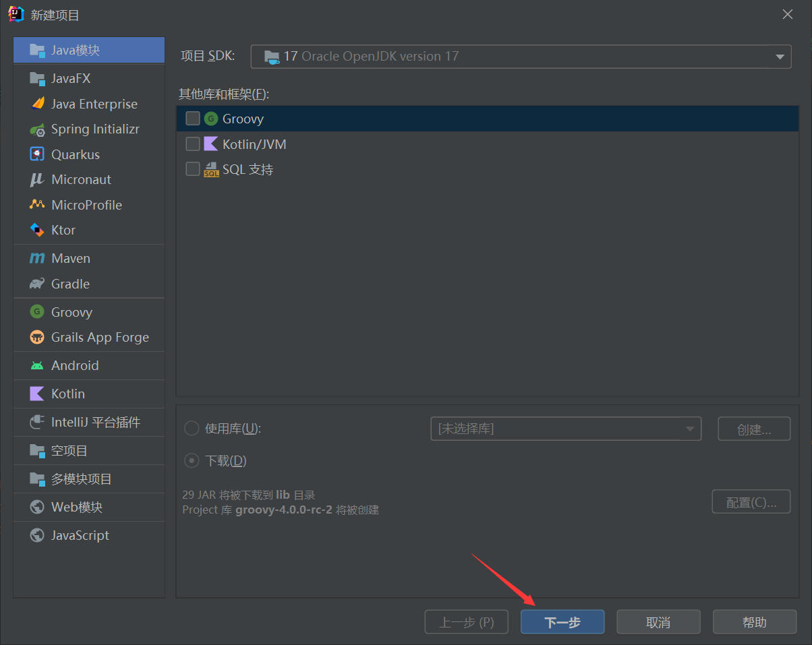This screenshot has width=812, height=645.
Task: Click the JavaFX folder icon
Action: (37, 79)
